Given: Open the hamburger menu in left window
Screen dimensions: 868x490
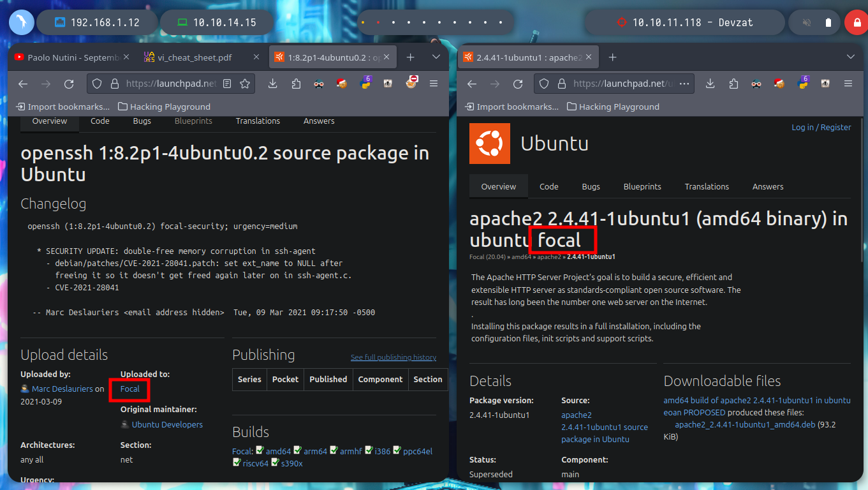Looking at the screenshot, I should pos(434,84).
